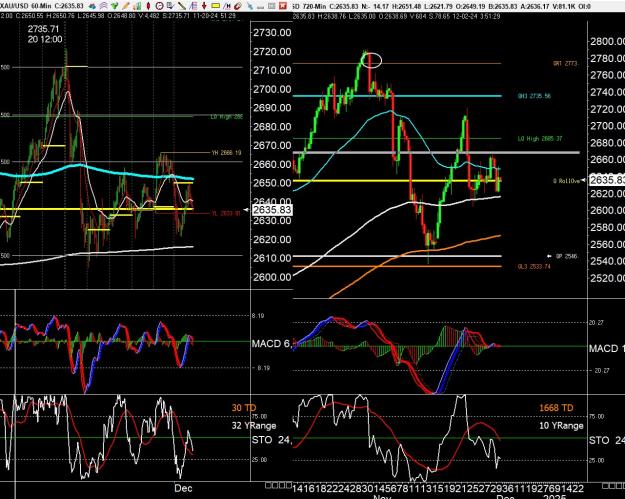Click the current price box on left chart axis
625x499 pixels.
[x=272, y=210]
